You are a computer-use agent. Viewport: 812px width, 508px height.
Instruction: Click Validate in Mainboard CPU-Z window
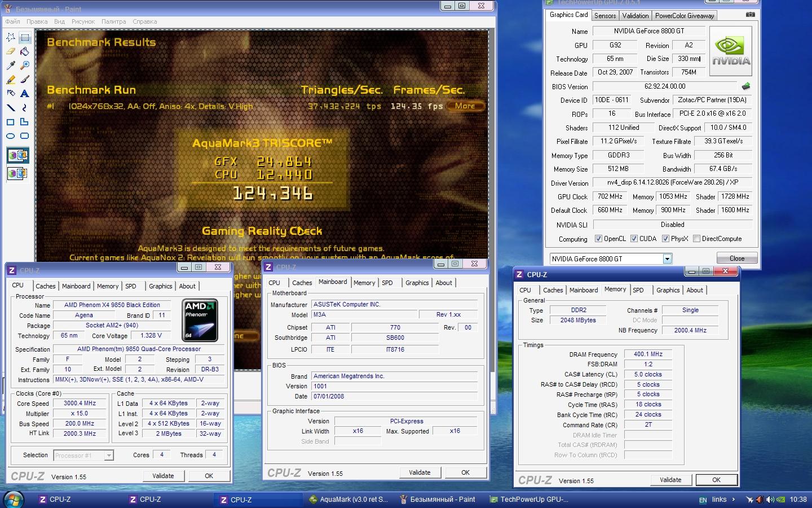(420, 472)
